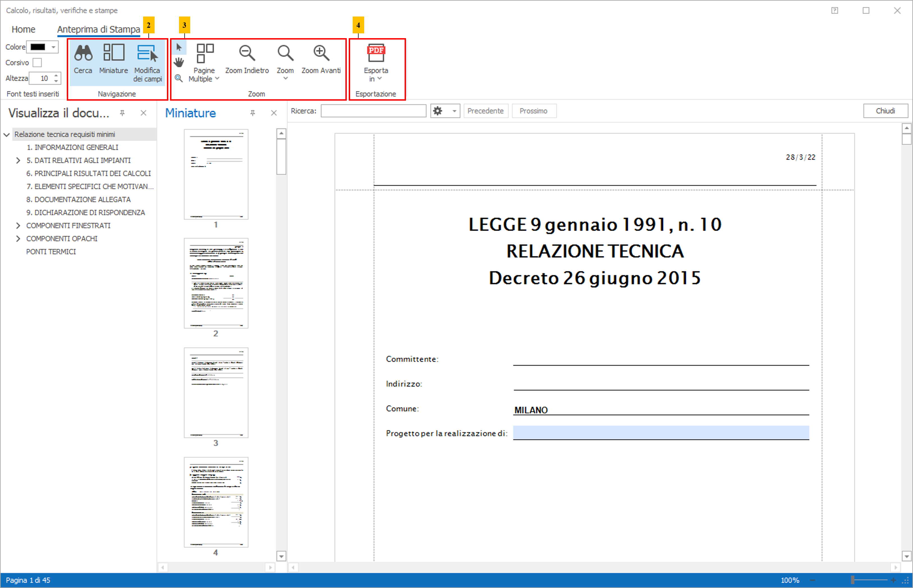This screenshot has width=913, height=588.
Task: Expand 5. DATI RELATIVI AGLI IMPIANTI
Action: [x=18, y=160]
